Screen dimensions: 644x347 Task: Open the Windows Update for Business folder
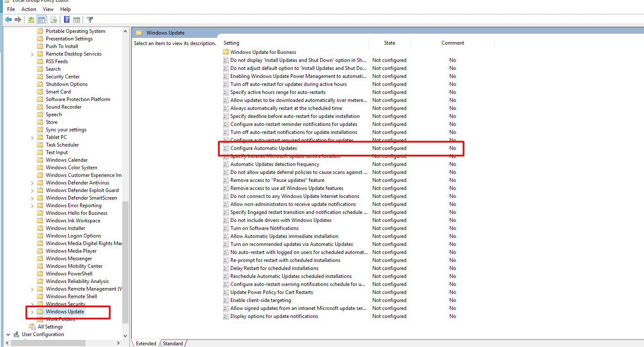tap(263, 52)
